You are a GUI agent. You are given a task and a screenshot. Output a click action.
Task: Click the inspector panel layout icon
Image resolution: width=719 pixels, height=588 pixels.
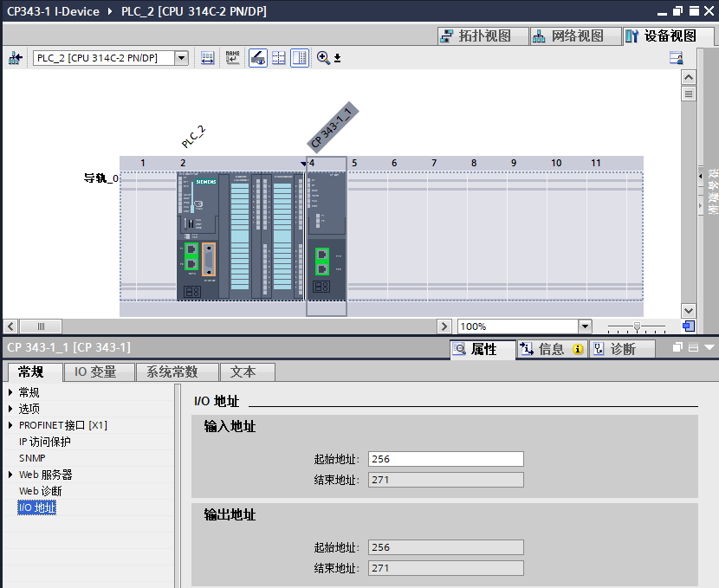[x=693, y=347]
